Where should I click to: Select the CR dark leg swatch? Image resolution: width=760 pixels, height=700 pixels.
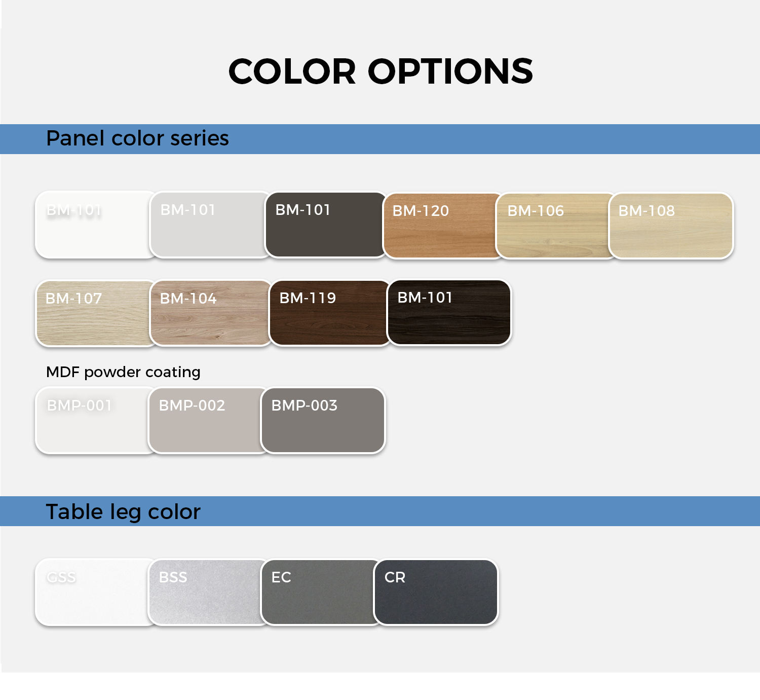tap(436, 593)
